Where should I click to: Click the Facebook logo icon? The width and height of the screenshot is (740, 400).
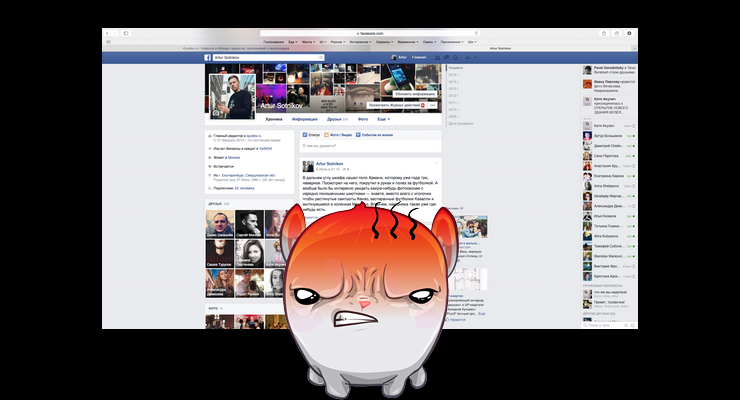(207, 58)
